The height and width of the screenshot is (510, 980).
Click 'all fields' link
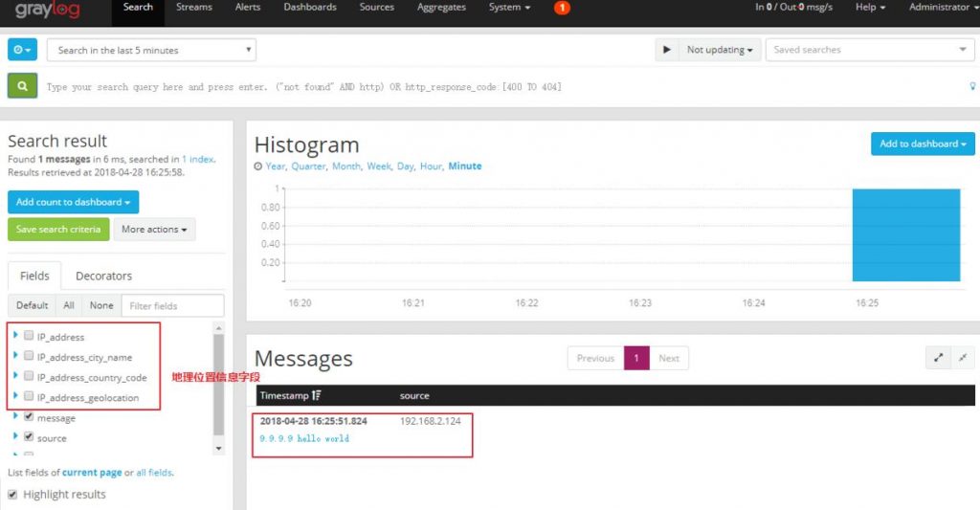(x=154, y=473)
